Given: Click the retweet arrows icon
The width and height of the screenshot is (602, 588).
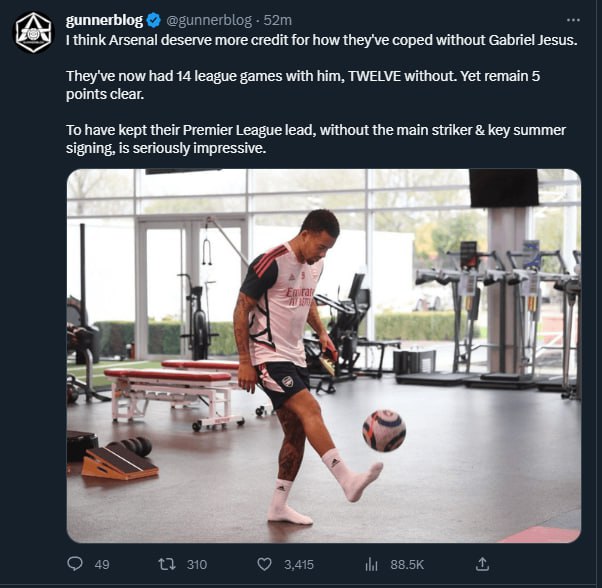Looking at the screenshot, I should tap(167, 564).
